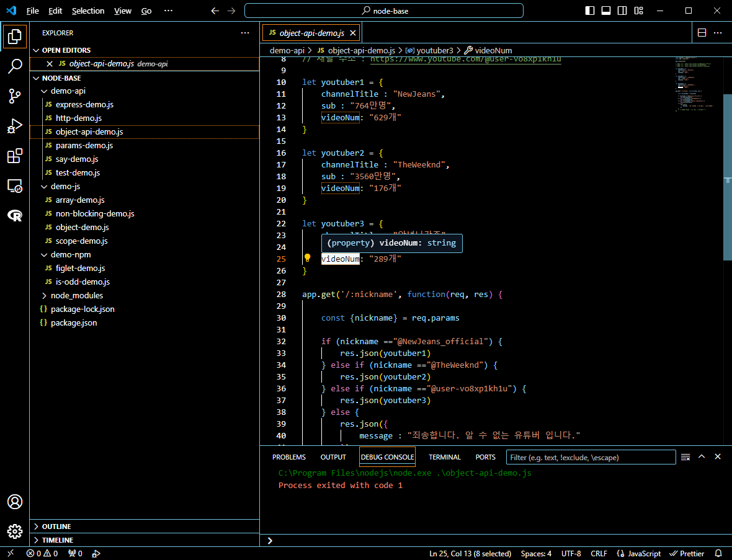Close object-api-demo.js in Open Editors list
This screenshot has width=732, height=560.
click(50, 64)
